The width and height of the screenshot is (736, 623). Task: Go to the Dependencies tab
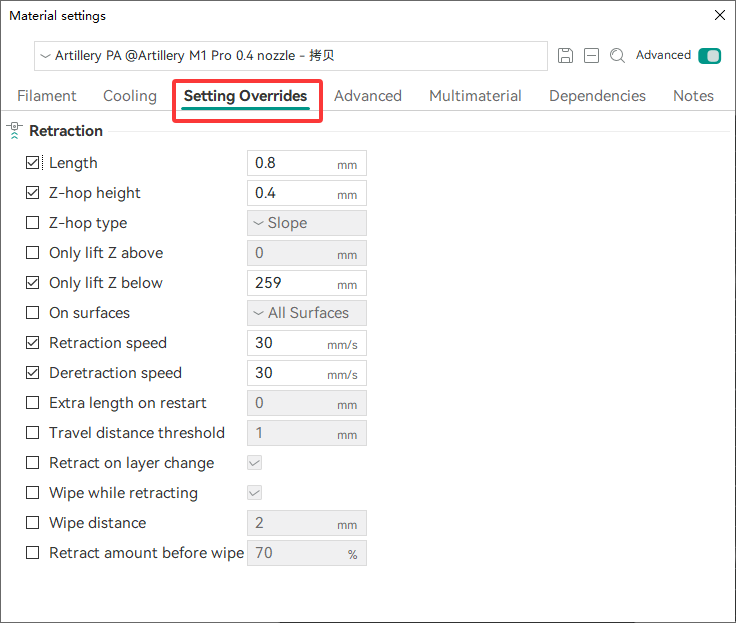click(x=597, y=96)
